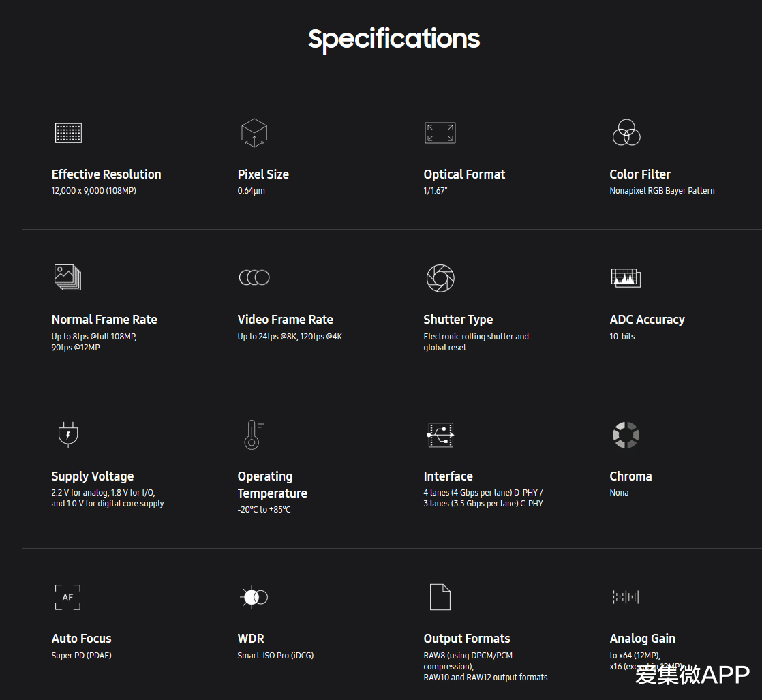Click the WDR sun-and-circle icon
The width and height of the screenshot is (762, 700).
click(254, 597)
